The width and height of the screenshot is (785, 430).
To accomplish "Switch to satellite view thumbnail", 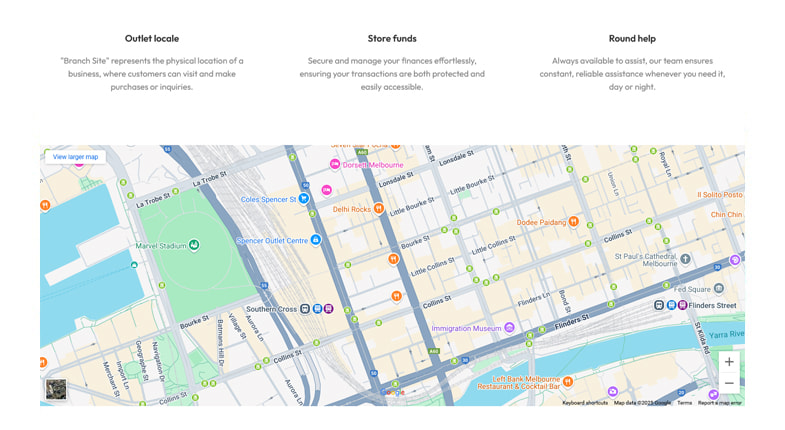I will click(x=56, y=389).
